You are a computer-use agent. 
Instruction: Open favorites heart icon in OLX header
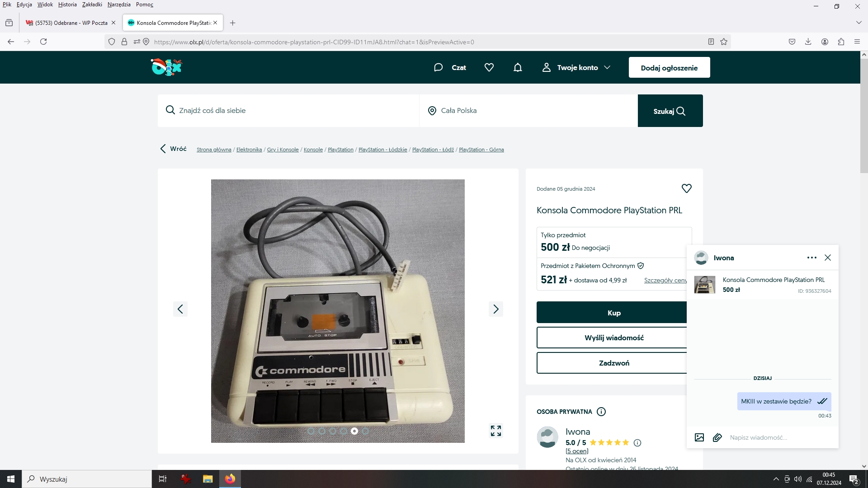point(489,67)
